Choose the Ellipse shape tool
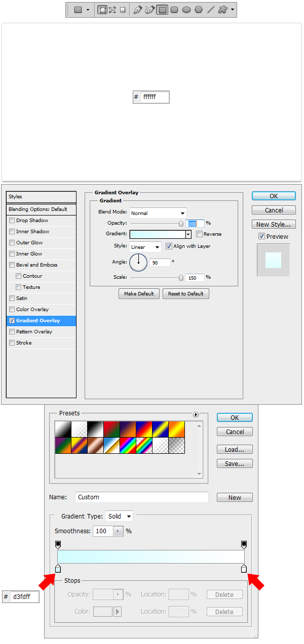This screenshot has height=644, width=304. coord(186,10)
